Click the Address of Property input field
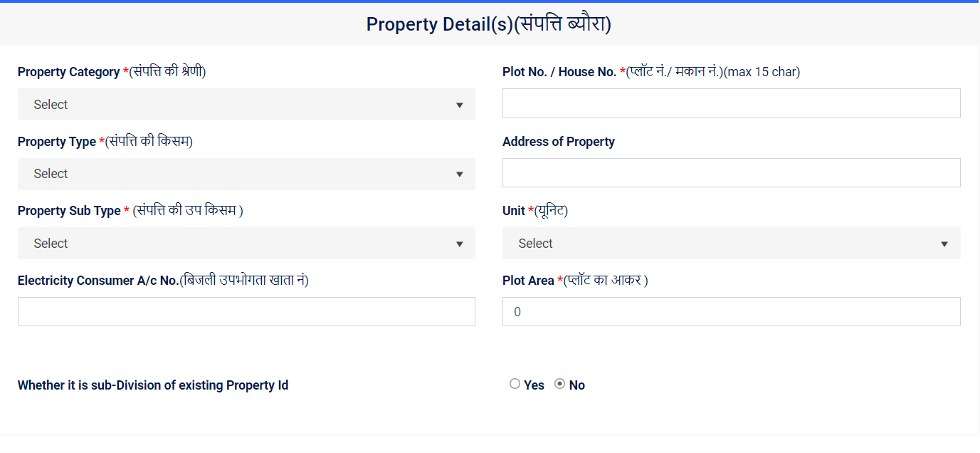 [x=731, y=172]
